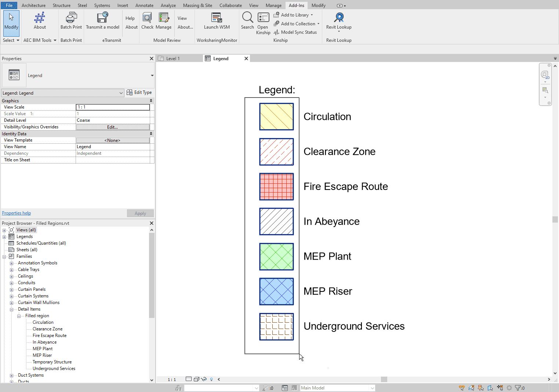Collapse Graphics properties section
559x392 pixels.
(151, 101)
